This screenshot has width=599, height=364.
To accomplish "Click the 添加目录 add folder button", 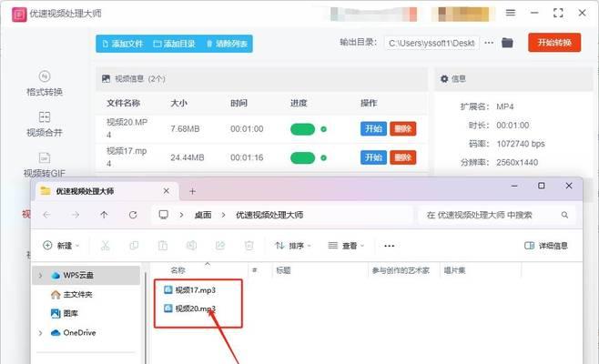I will tap(174, 44).
